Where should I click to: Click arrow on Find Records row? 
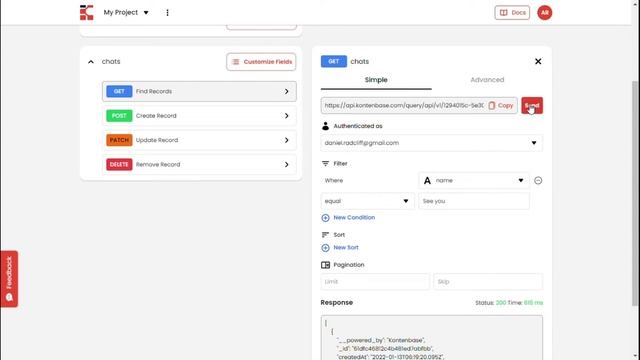287,91
